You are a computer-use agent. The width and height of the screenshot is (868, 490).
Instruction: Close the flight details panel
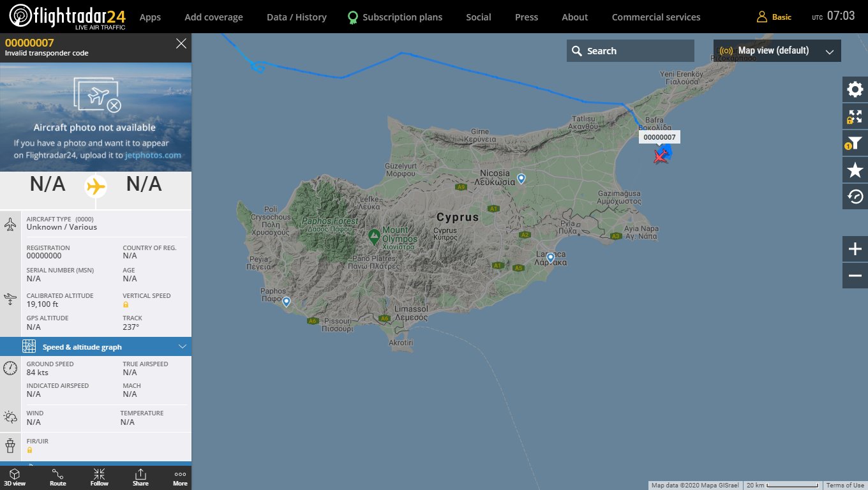point(181,43)
